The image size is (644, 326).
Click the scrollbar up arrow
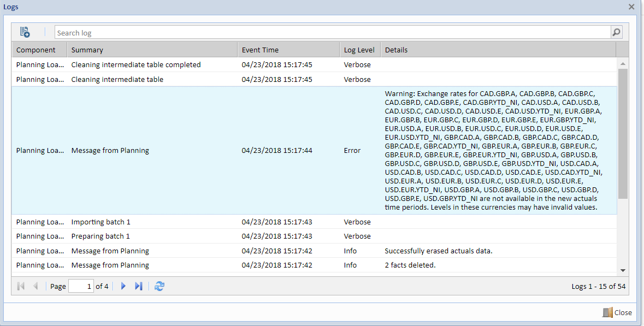tap(623, 64)
